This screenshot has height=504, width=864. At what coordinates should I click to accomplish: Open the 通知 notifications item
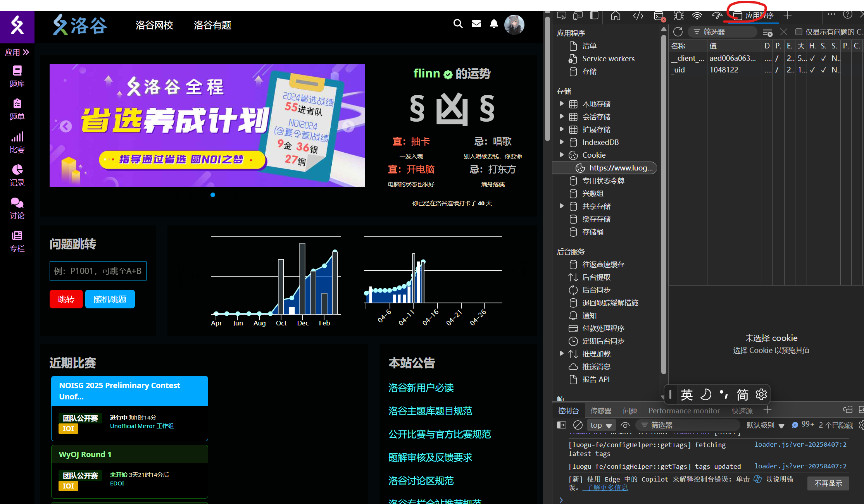pyautogui.click(x=589, y=316)
